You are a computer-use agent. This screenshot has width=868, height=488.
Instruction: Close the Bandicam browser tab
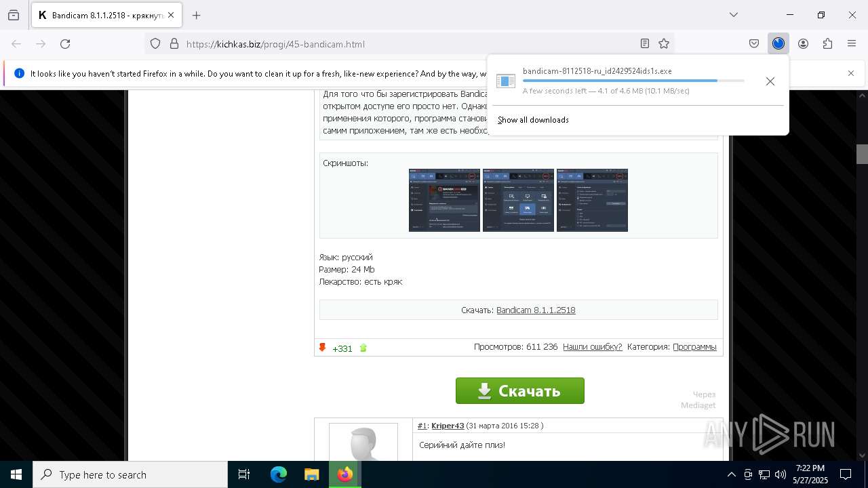point(170,15)
